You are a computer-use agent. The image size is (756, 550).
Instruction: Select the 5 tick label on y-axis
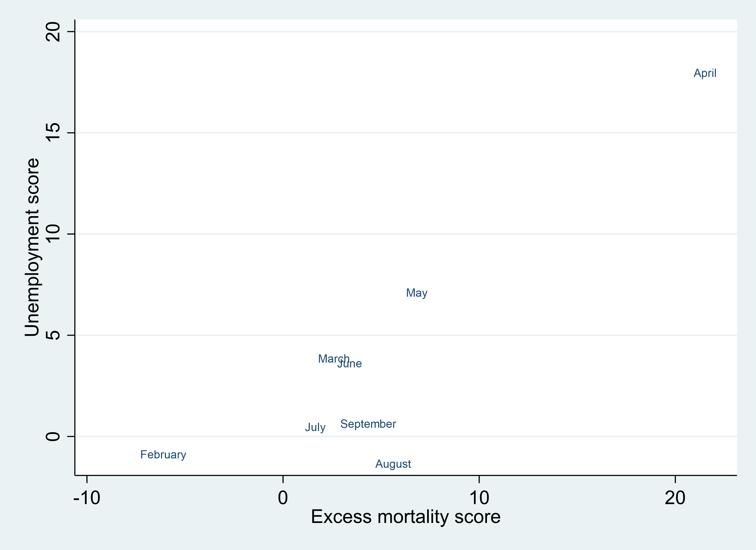point(53,335)
